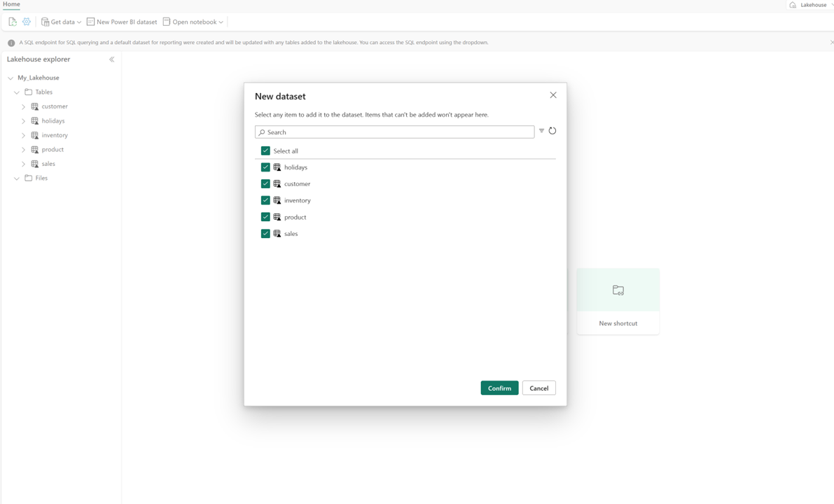Screen dimensions: 834x504
Task: Expand the customer table in explorer
Action: (x=23, y=106)
